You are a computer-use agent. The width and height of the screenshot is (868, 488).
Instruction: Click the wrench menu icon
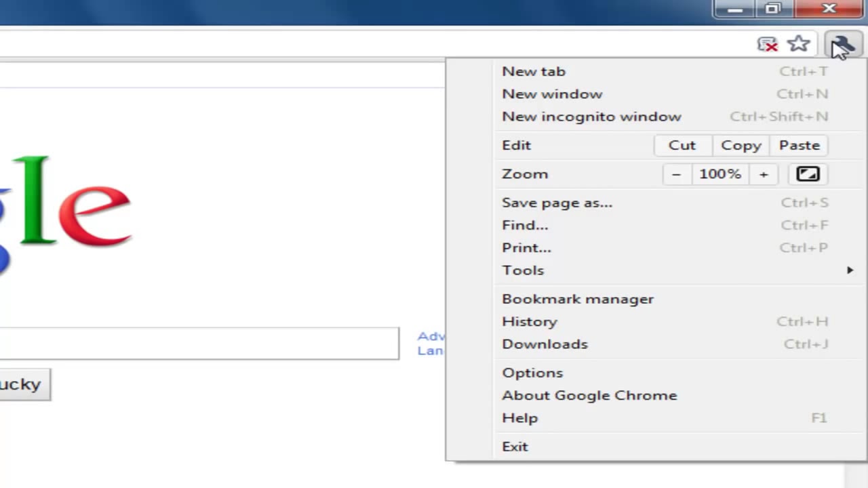tap(842, 45)
